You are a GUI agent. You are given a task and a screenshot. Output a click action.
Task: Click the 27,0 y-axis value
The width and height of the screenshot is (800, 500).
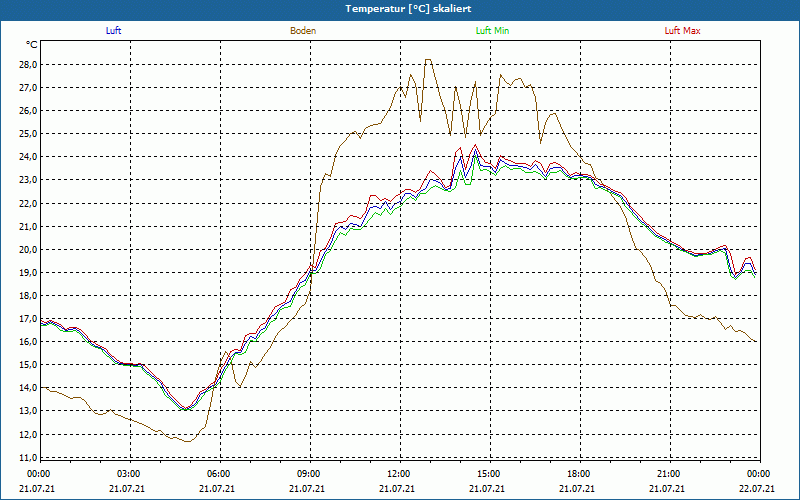pyautogui.click(x=28, y=88)
